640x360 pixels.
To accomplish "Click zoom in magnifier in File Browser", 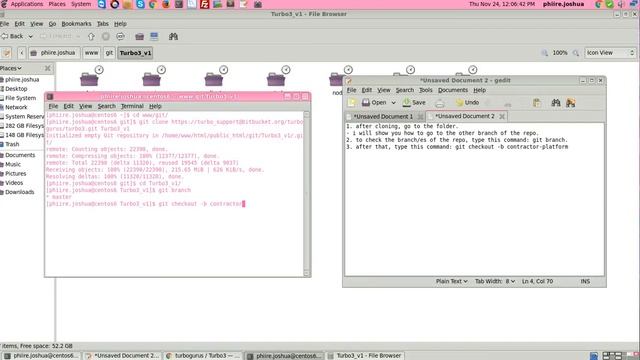I will pos(576,53).
